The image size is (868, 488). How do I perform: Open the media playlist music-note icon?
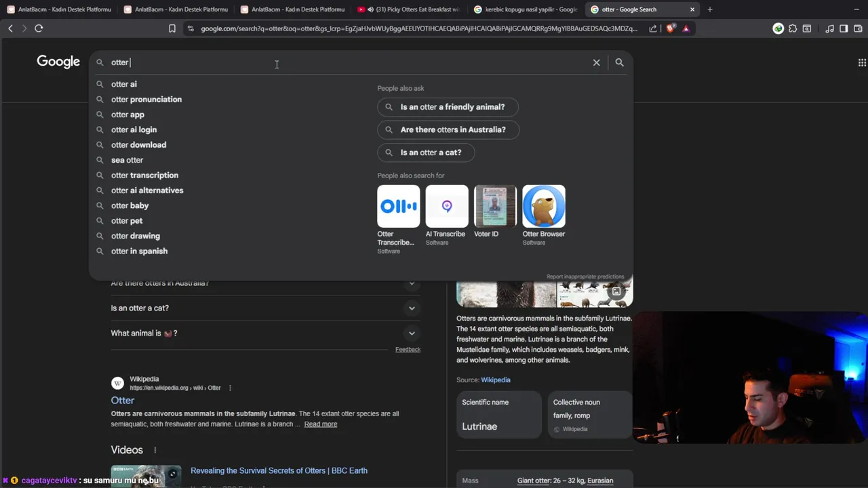point(829,28)
